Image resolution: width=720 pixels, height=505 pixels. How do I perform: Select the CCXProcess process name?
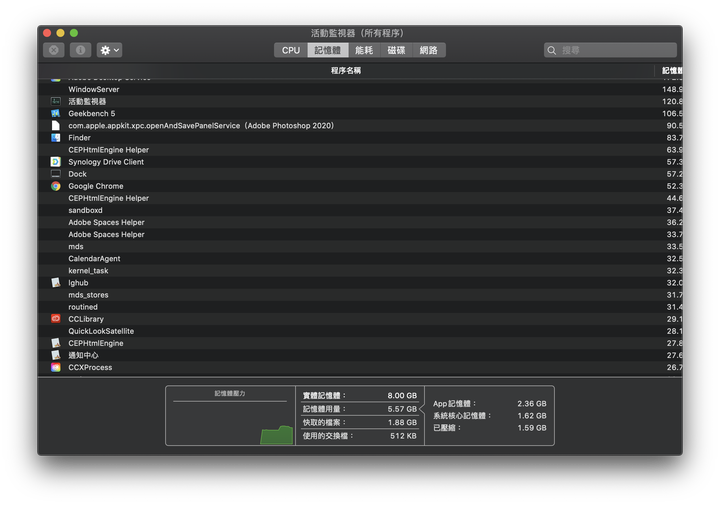pos(90,367)
